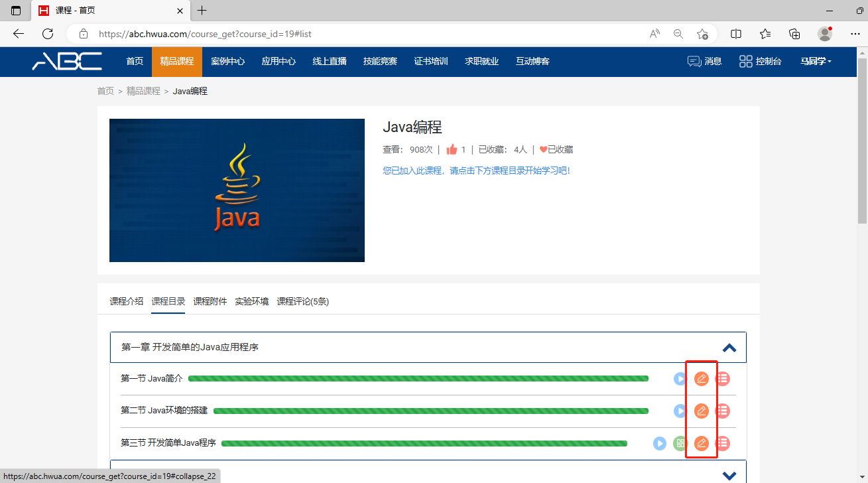Click the 第一节 Java简介 progress bar

(418, 379)
